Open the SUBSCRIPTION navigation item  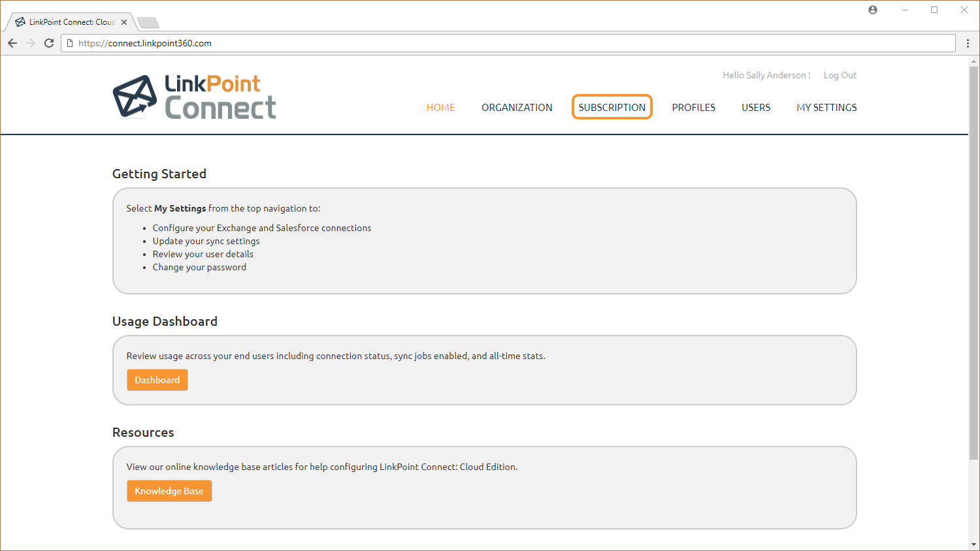pos(612,107)
